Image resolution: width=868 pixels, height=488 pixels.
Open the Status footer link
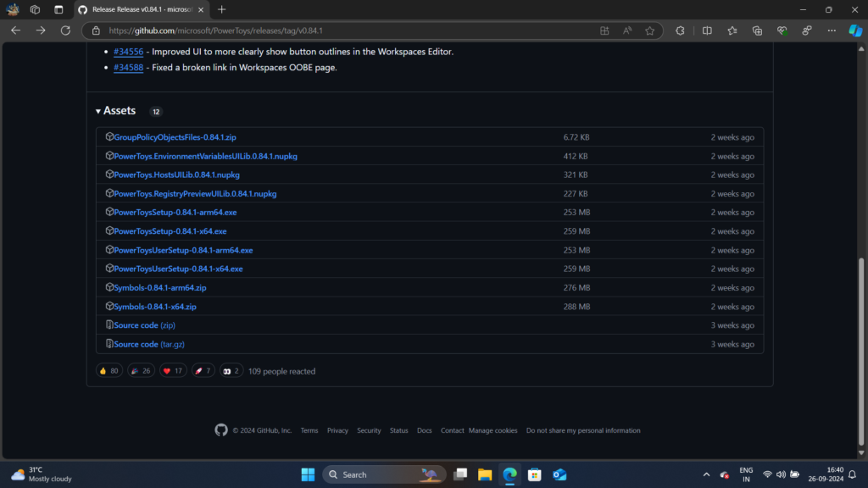[x=398, y=430]
